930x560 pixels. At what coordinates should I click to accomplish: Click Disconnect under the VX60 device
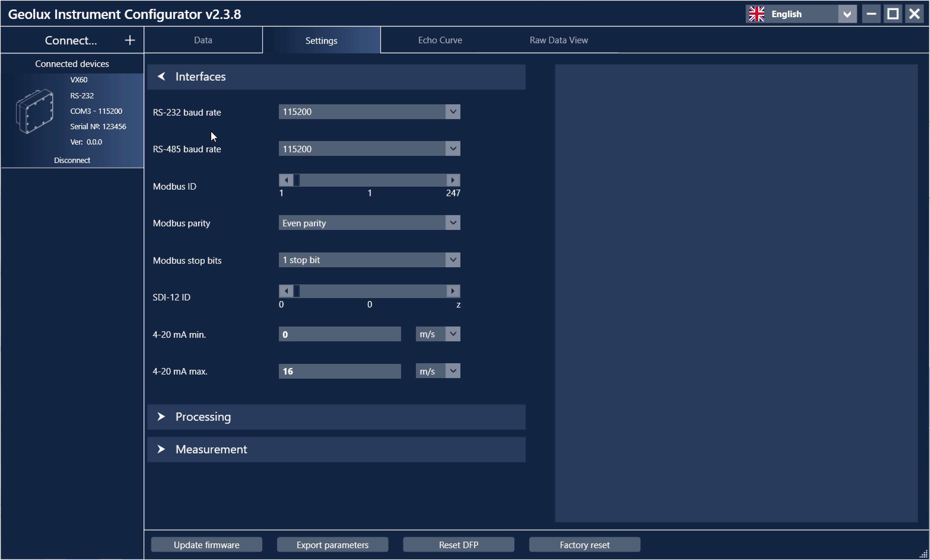[72, 160]
